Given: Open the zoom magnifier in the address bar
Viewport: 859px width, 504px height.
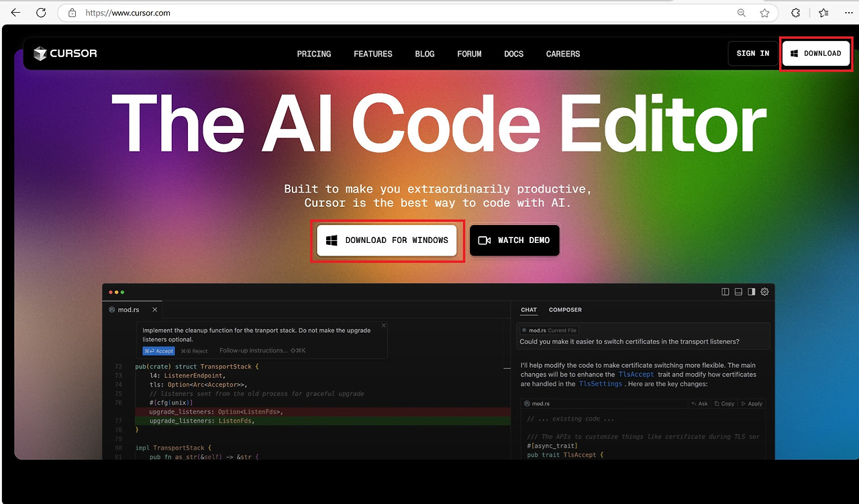Looking at the screenshot, I should point(742,13).
